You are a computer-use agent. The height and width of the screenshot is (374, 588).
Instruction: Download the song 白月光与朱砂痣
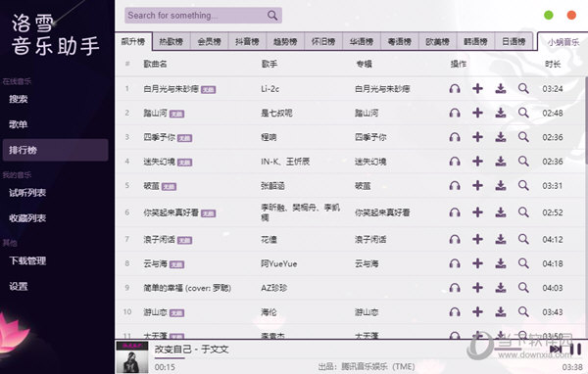click(500, 89)
